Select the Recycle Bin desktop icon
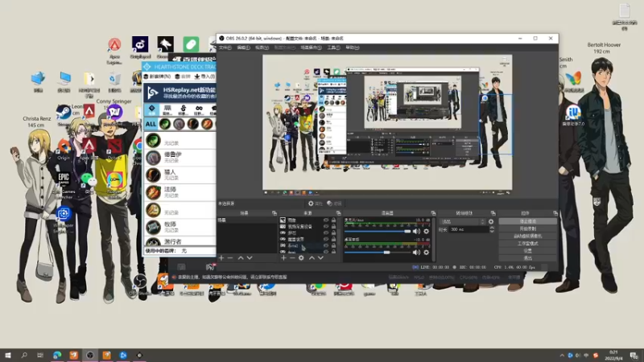The height and width of the screenshot is (362, 644). (x=114, y=82)
